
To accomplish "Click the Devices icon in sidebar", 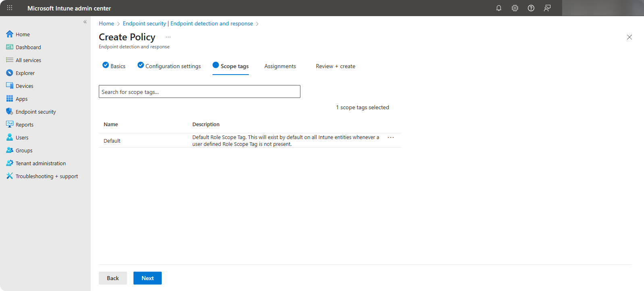I will click(x=10, y=86).
